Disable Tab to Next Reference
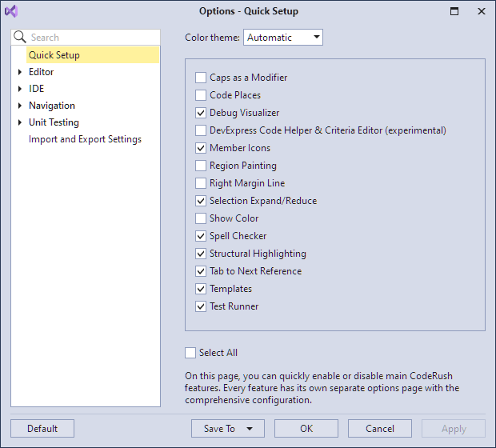This screenshot has width=496, height=448. 201,271
